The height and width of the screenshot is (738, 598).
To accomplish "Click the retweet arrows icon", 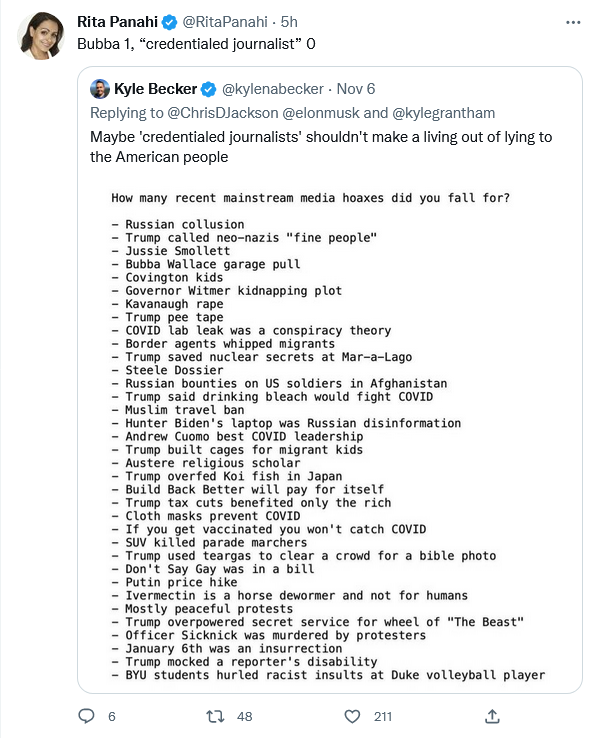I will 215,716.
